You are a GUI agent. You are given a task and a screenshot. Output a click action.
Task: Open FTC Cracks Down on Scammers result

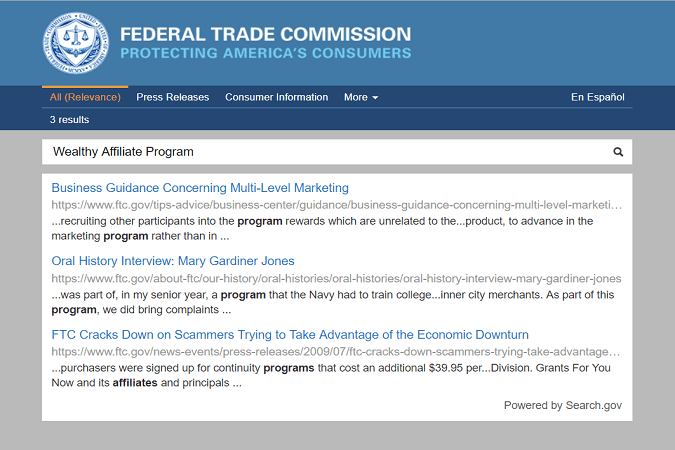point(290,334)
